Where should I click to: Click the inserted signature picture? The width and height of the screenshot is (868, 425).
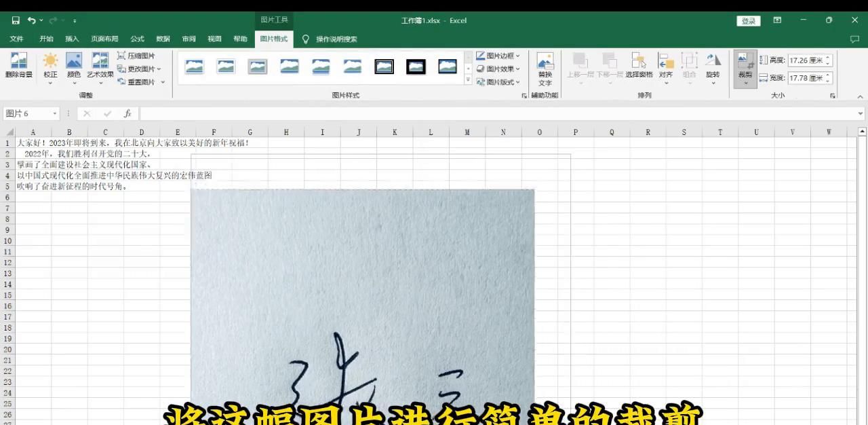click(x=362, y=306)
